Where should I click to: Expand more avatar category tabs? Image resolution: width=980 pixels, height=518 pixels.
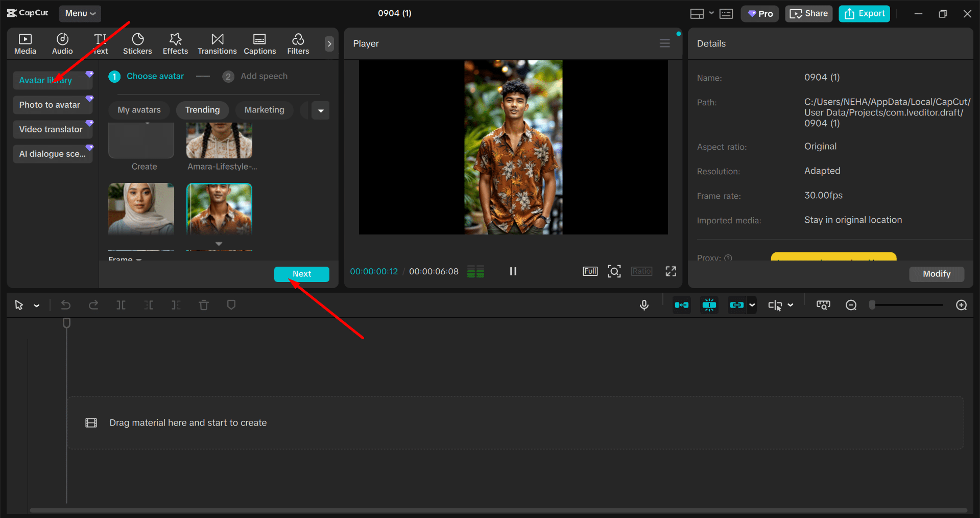click(321, 110)
